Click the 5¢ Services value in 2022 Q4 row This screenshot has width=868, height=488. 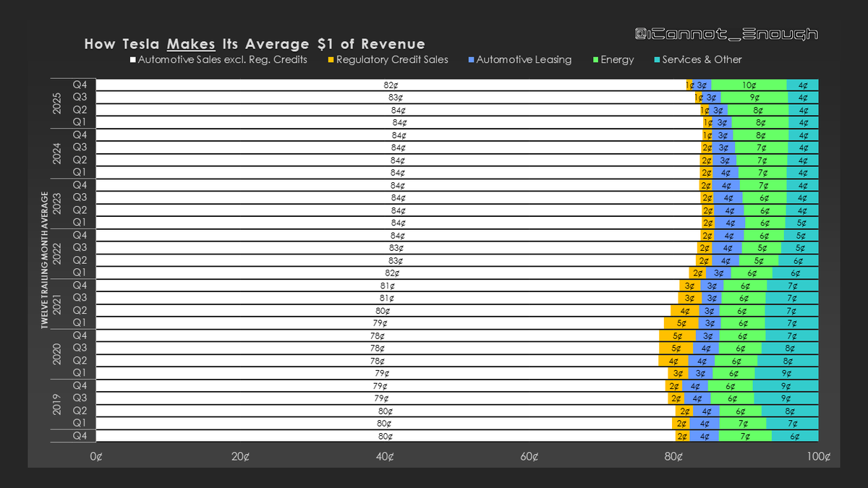tap(801, 236)
